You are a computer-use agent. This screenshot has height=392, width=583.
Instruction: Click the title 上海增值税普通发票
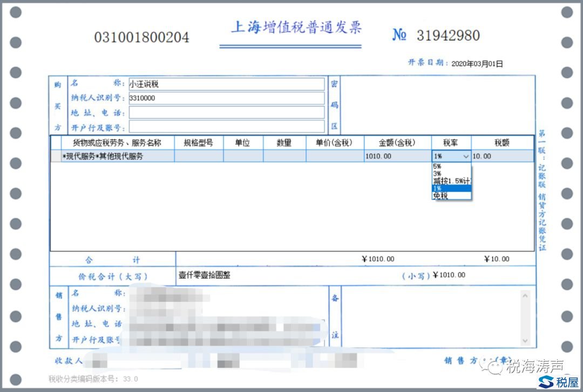[x=296, y=28]
